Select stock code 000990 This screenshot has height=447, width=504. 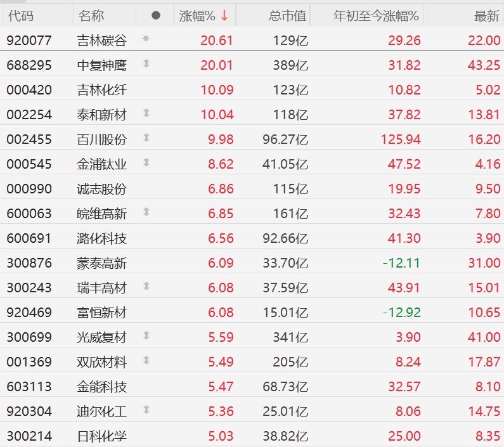point(29,189)
